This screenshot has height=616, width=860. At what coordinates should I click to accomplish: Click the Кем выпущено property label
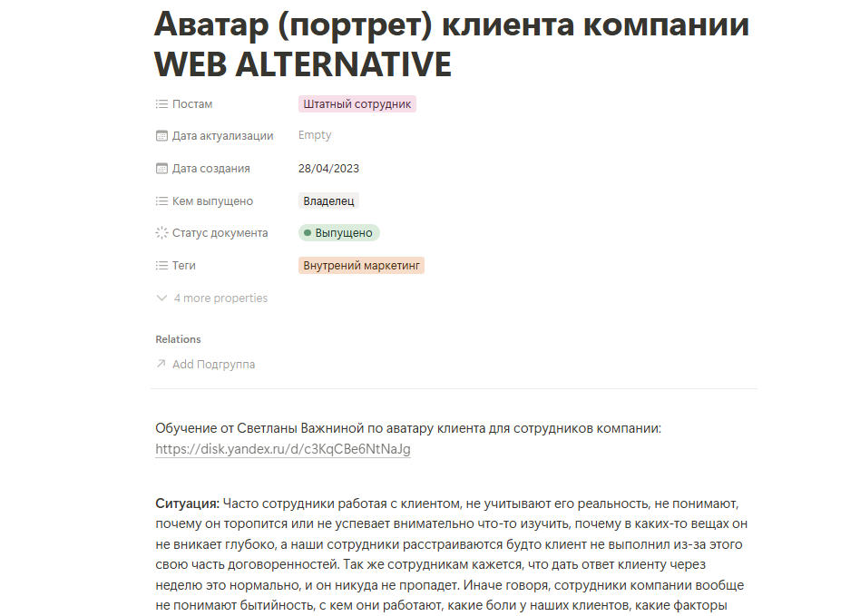(x=213, y=200)
